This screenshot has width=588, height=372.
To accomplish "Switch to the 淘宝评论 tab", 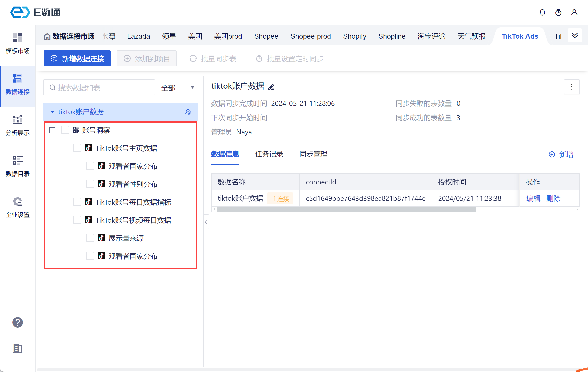I will click(x=431, y=36).
